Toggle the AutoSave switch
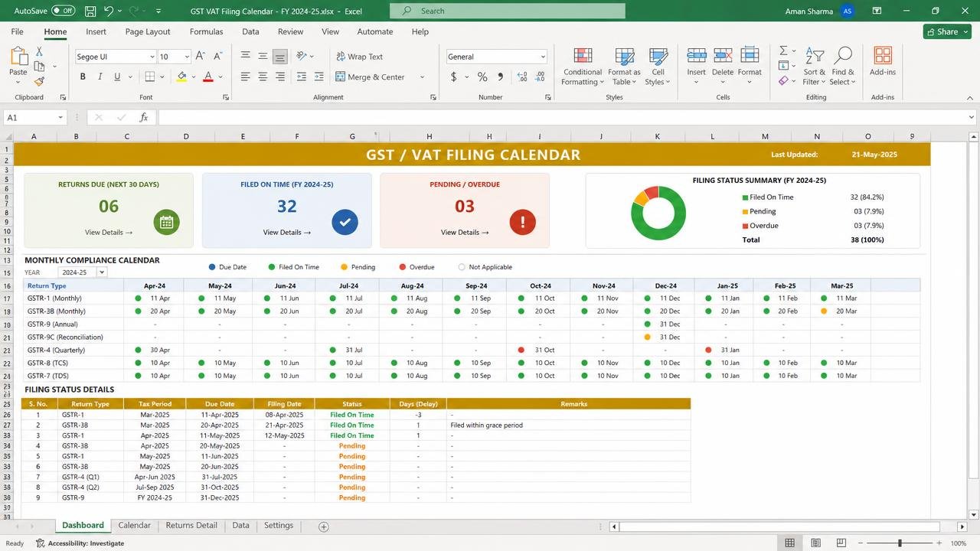980x551 pixels. pos(63,11)
